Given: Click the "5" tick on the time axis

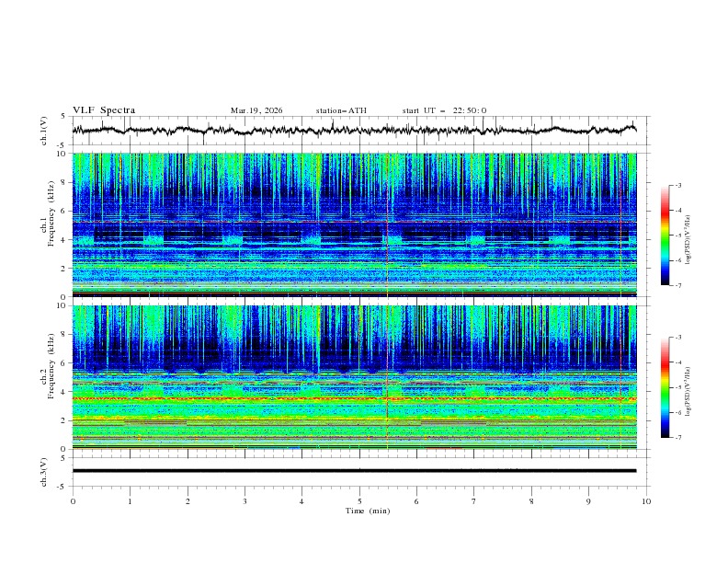Looking at the screenshot, I should click(x=359, y=501).
